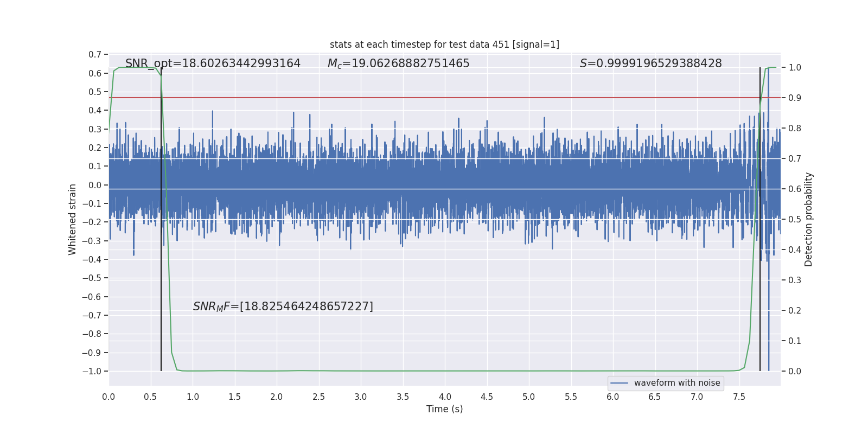This screenshot has height=434, width=868.
Task: Click the blue line sample in legend
Action: pos(619,383)
